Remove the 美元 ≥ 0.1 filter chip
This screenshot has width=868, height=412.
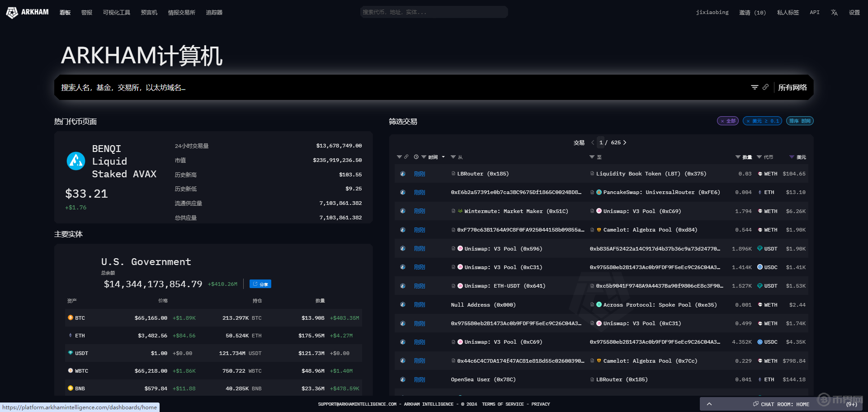tap(748, 121)
